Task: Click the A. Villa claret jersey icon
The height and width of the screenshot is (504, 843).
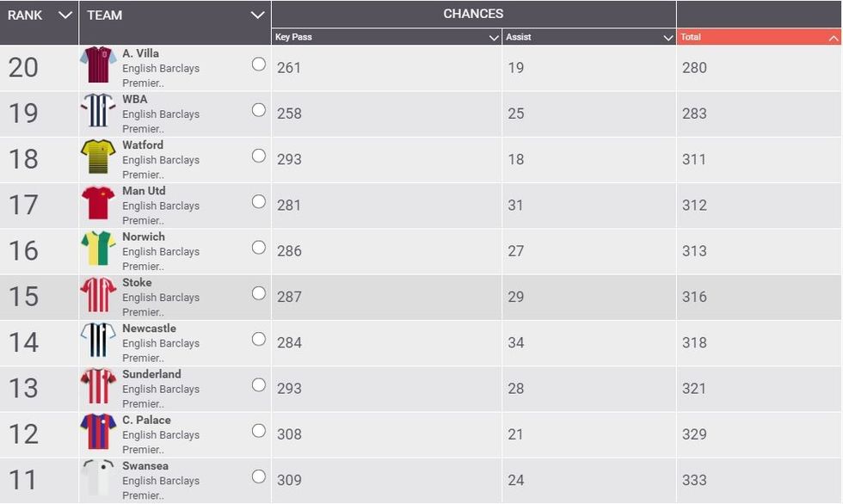Action: (x=98, y=65)
